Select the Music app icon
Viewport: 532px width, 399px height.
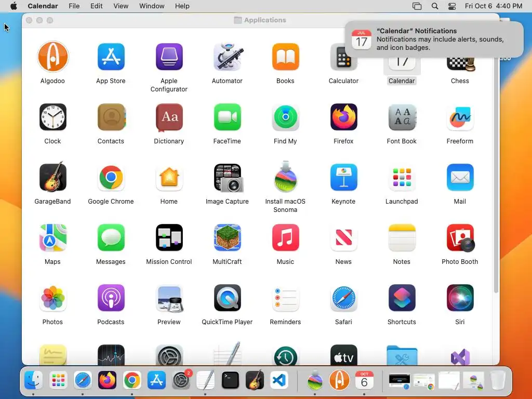(285, 237)
